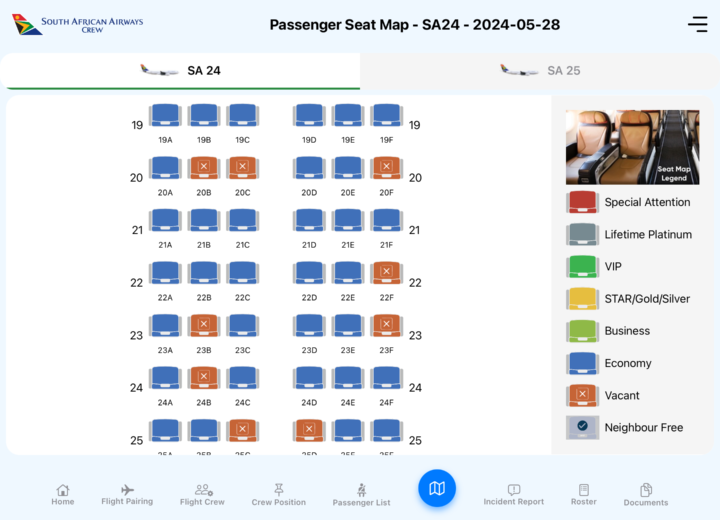The width and height of the screenshot is (720, 520).
Task: Select economy seat 21D
Action: point(309,220)
